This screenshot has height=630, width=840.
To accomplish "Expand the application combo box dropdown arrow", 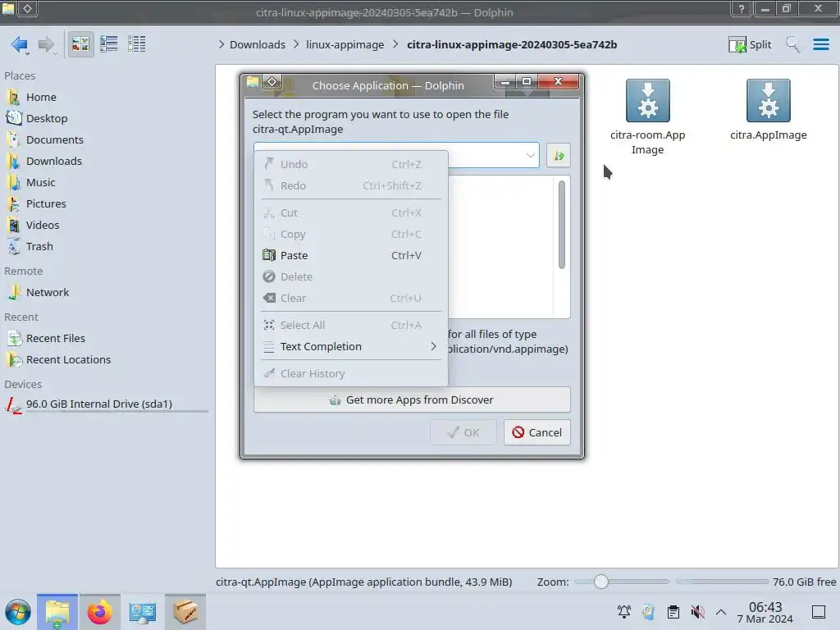I will (530, 155).
